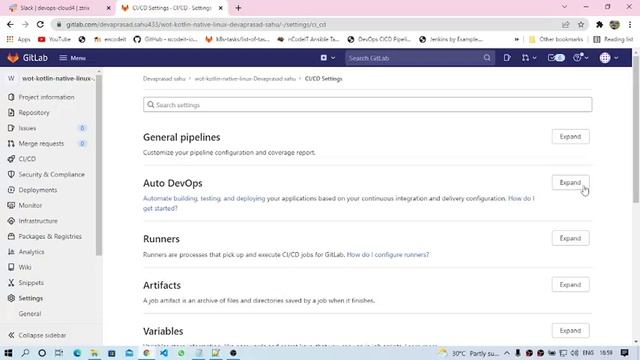
Task: Open the Other bookmarks folder
Action: click(x=556, y=39)
